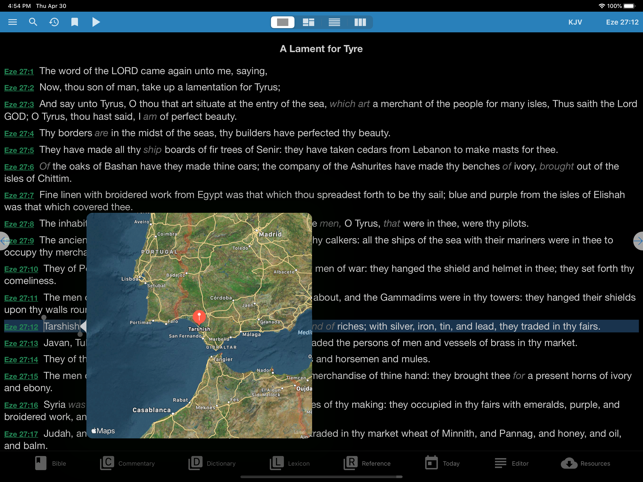This screenshot has height=482, width=643.
Task: Tap the bookmark icon
Action: [75, 22]
